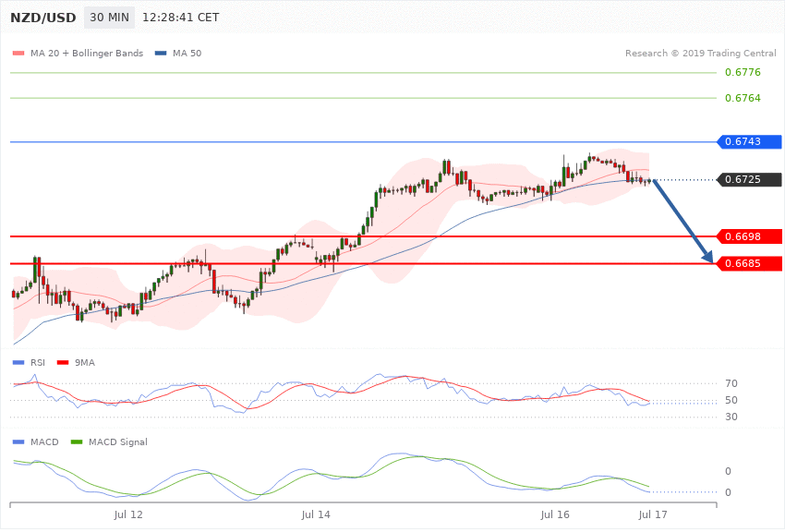Viewport: 785px width, 532px height.
Task: Click the RSI legend color swatch
Action: point(18,362)
